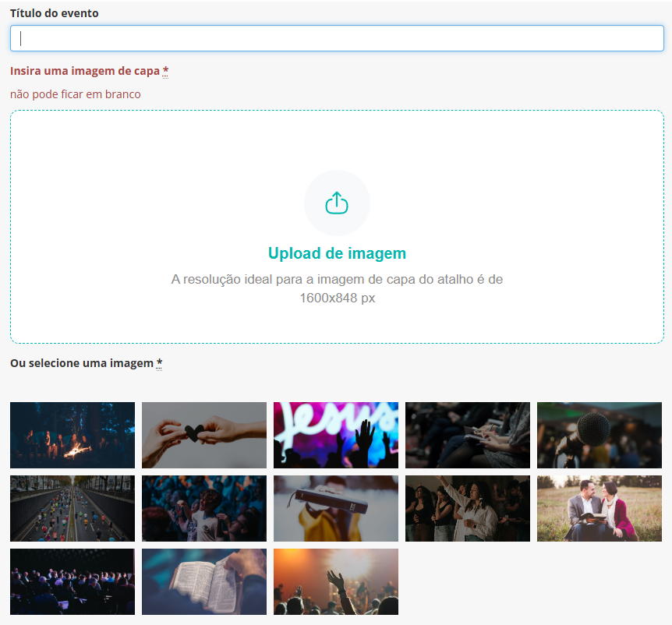Choose the couple reading in field thumbnail
The width and height of the screenshot is (672, 625).
pyautogui.click(x=599, y=508)
